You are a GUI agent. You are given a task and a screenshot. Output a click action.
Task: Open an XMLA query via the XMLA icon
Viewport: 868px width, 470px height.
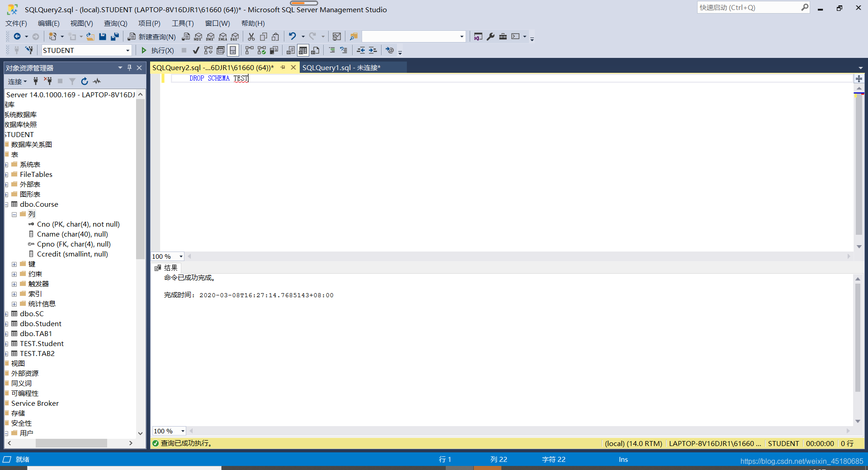coord(222,37)
